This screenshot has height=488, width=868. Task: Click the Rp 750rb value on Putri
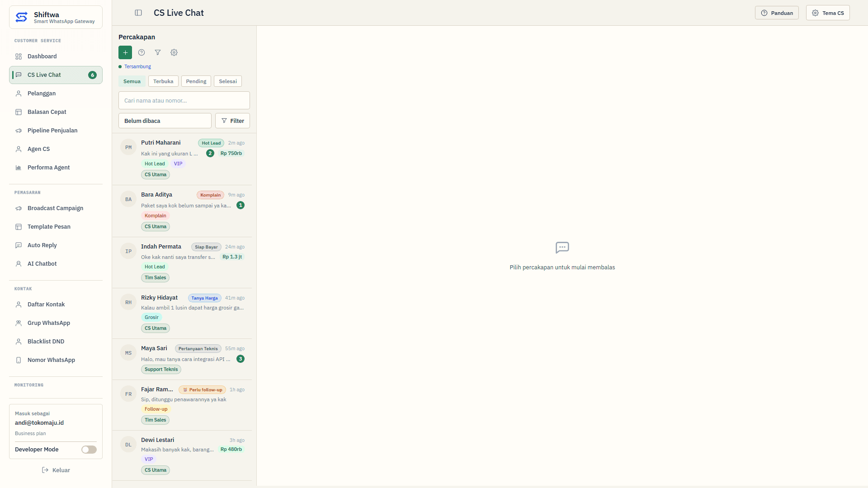(231, 153)
